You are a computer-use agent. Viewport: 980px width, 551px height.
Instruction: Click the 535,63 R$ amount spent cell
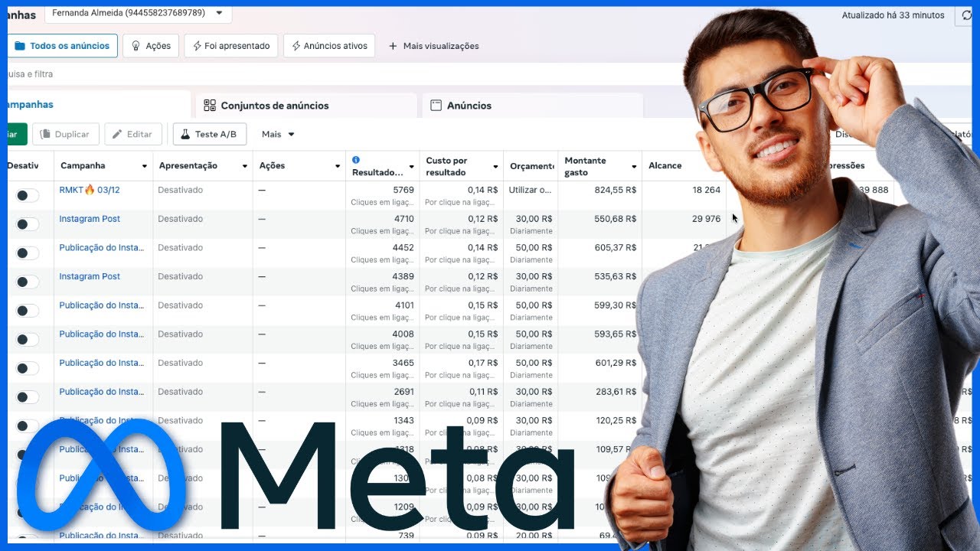pyautogui.click(x=615, y=276)
